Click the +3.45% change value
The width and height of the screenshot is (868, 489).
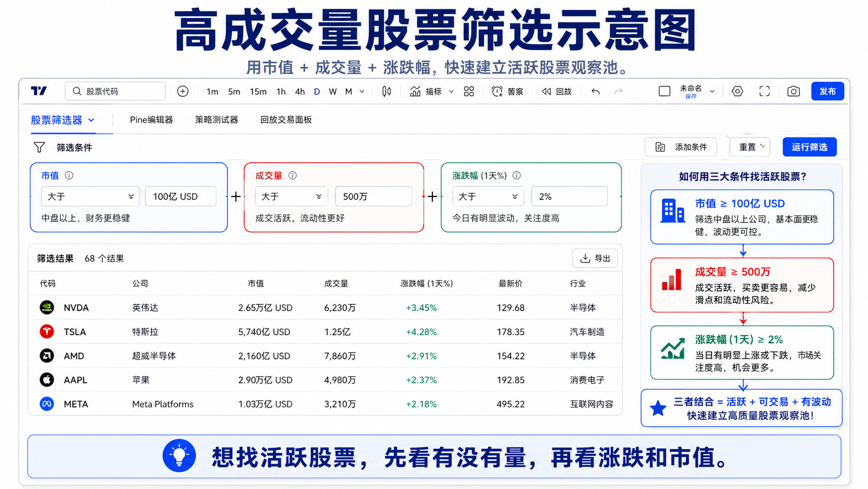[x=421, y=308]
